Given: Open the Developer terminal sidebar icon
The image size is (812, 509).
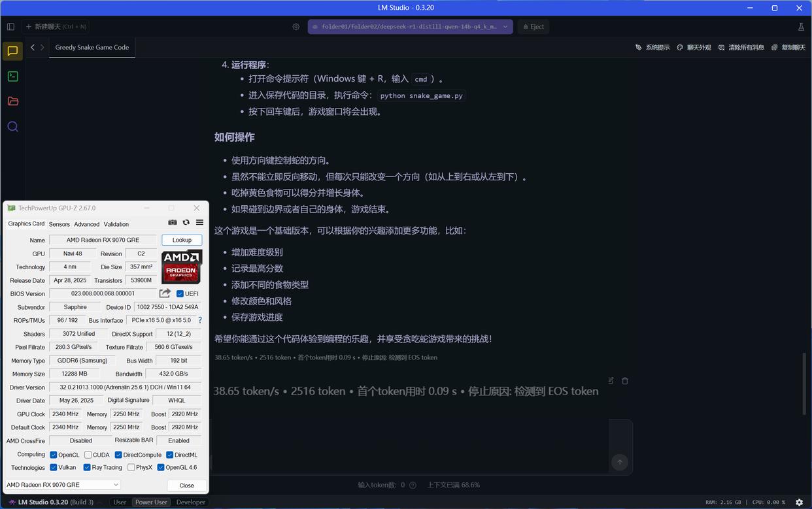Looking at the screenshot, I should 12,76.
